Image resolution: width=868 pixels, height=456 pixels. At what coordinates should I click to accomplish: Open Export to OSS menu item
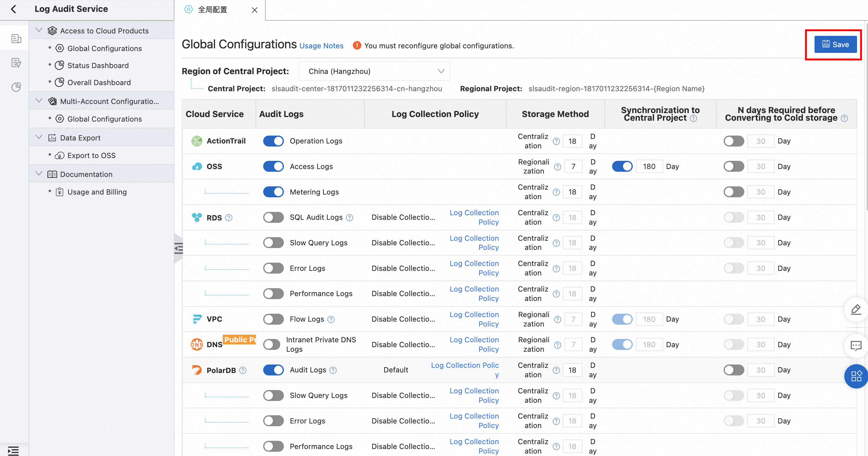pos(91,156)
